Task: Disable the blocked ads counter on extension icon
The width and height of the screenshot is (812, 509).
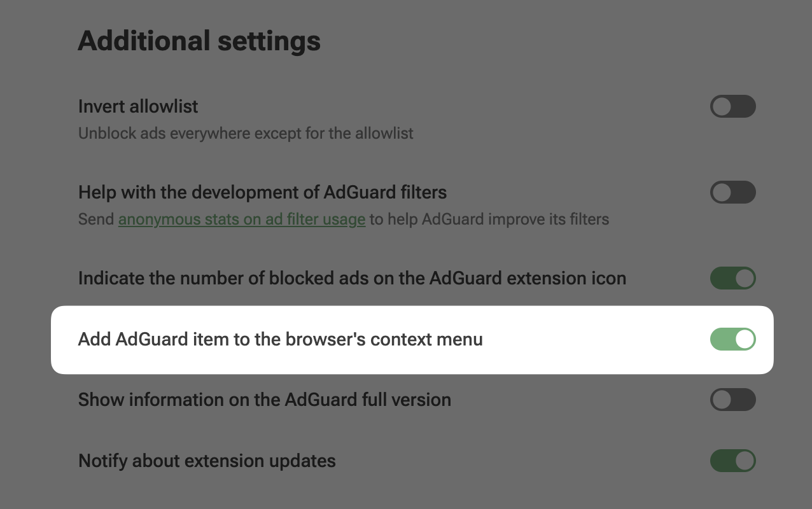Action: coord(732,278)
